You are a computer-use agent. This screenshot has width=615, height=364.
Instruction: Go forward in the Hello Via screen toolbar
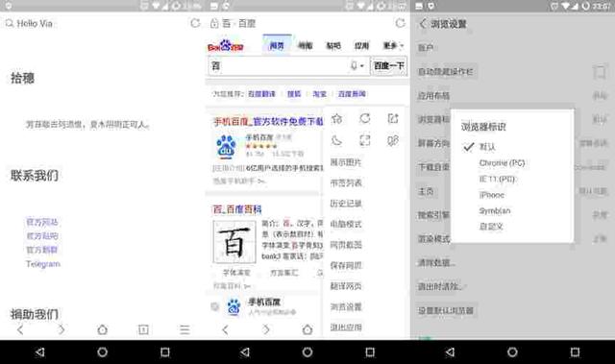[x=61, y=330]
